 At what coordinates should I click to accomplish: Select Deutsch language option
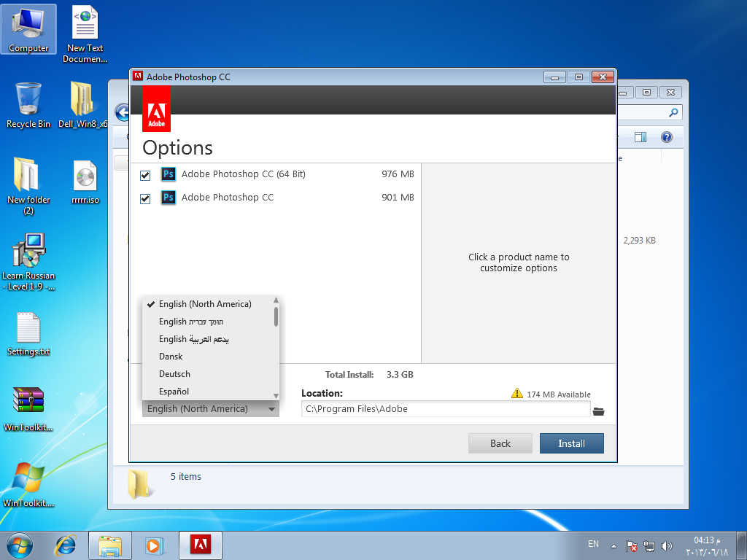point(174,374)
